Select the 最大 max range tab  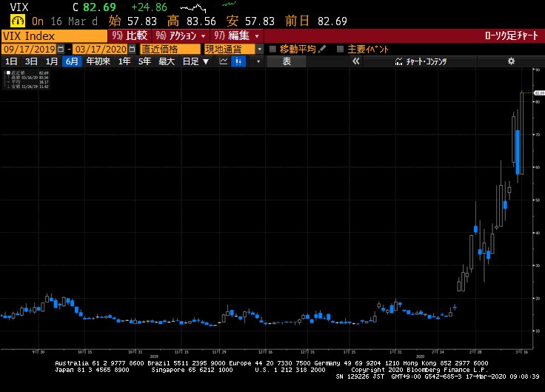pos(166,61)
